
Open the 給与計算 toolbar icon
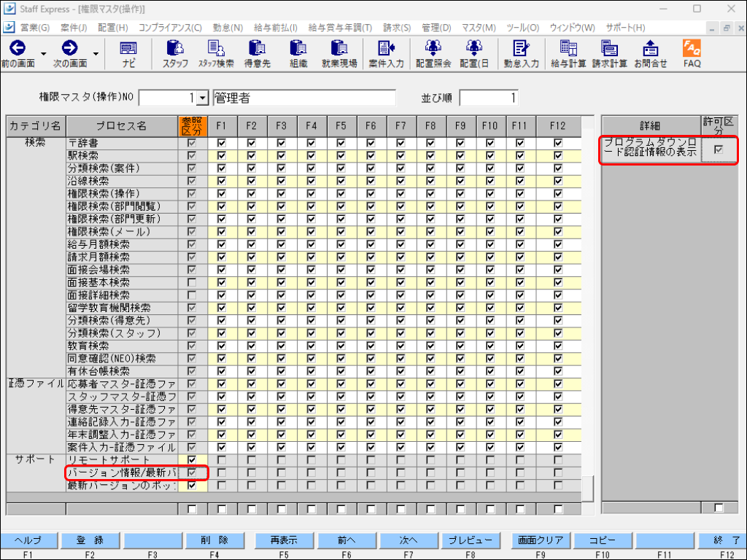click(x=568, y=49)
